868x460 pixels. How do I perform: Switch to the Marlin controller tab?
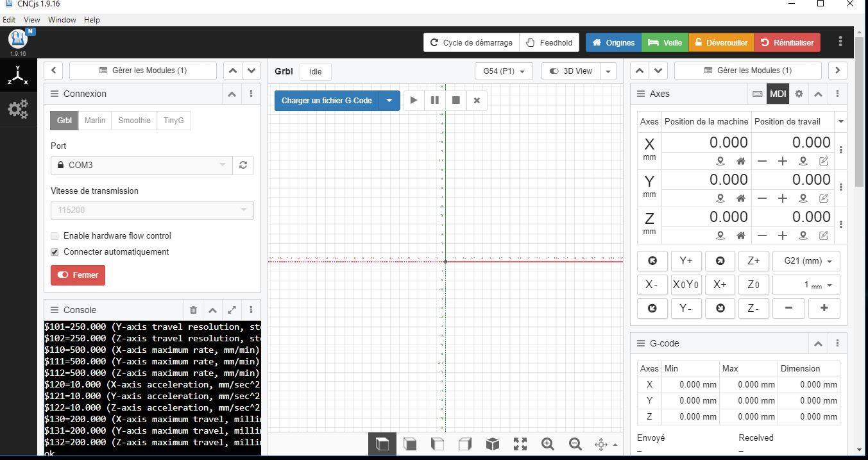(x=95, y=121)
